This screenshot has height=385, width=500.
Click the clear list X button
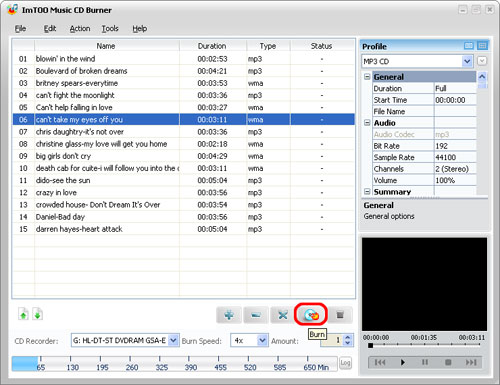click(x=283, y=315)
